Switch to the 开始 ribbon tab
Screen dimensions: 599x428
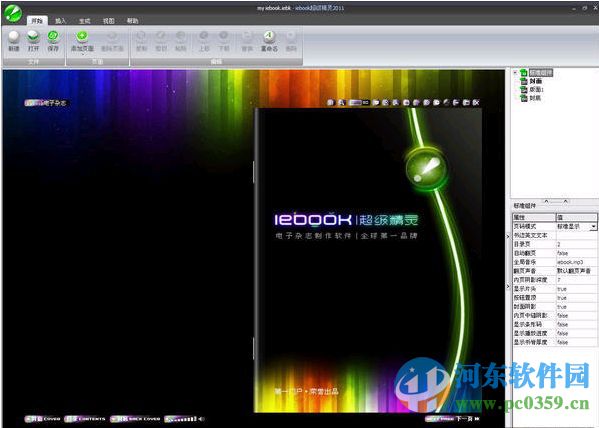[37, 21]
